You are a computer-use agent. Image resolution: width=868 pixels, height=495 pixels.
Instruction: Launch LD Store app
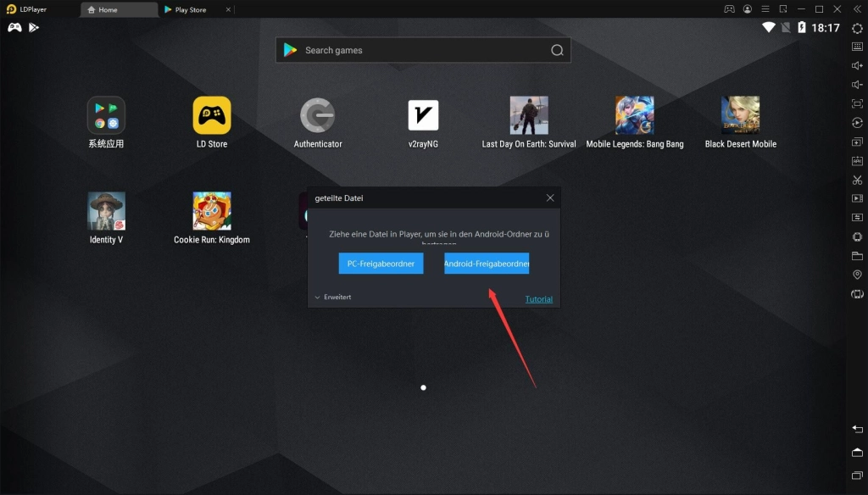point(211,122)
